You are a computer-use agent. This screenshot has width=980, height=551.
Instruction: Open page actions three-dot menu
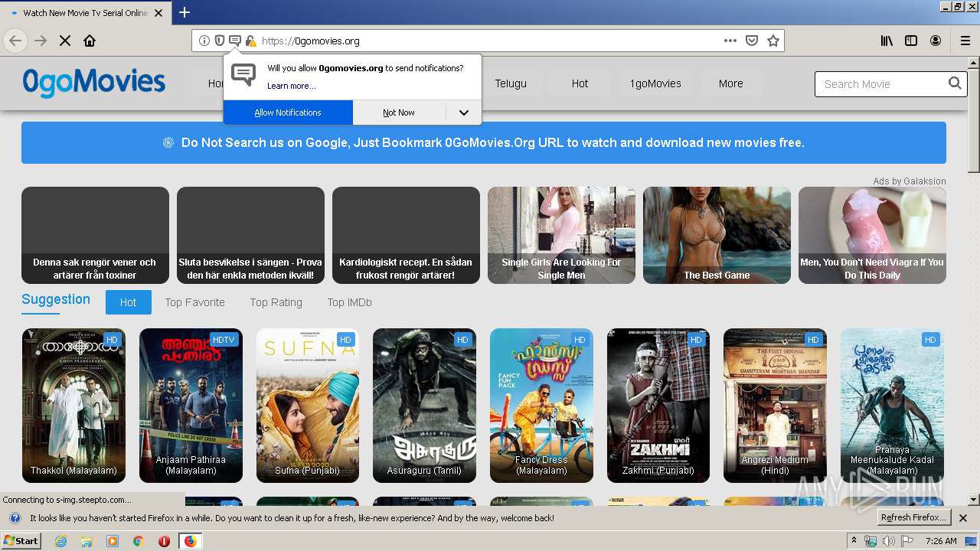(730, 41)
